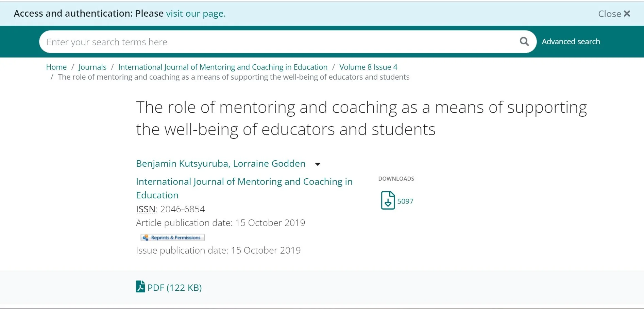644x309 pixels.
Task: Click the 5097 downloads count
Action: point(405,201)
